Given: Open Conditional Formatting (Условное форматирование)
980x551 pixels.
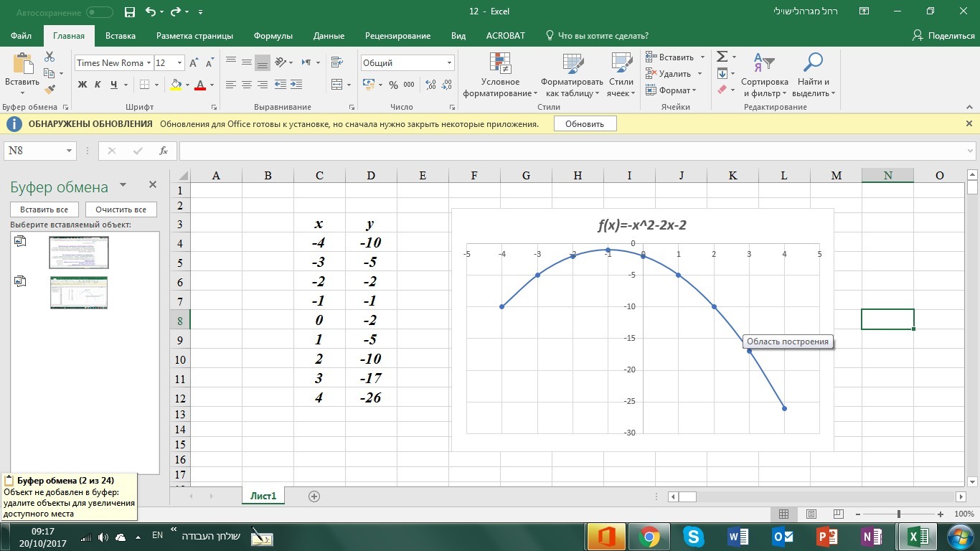Looking at the screenshot, I should tap(500, 75).
